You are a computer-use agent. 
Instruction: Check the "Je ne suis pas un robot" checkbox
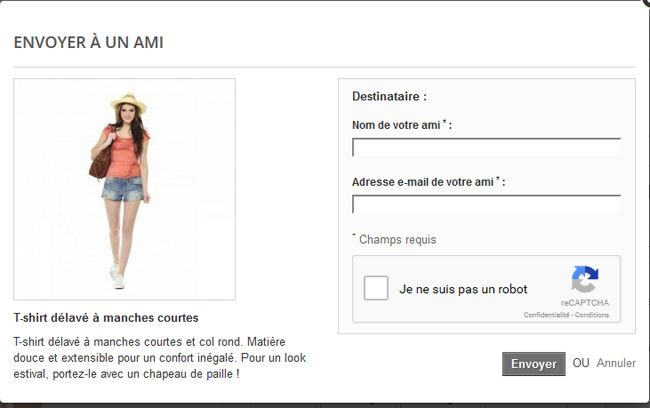(376, 288)
